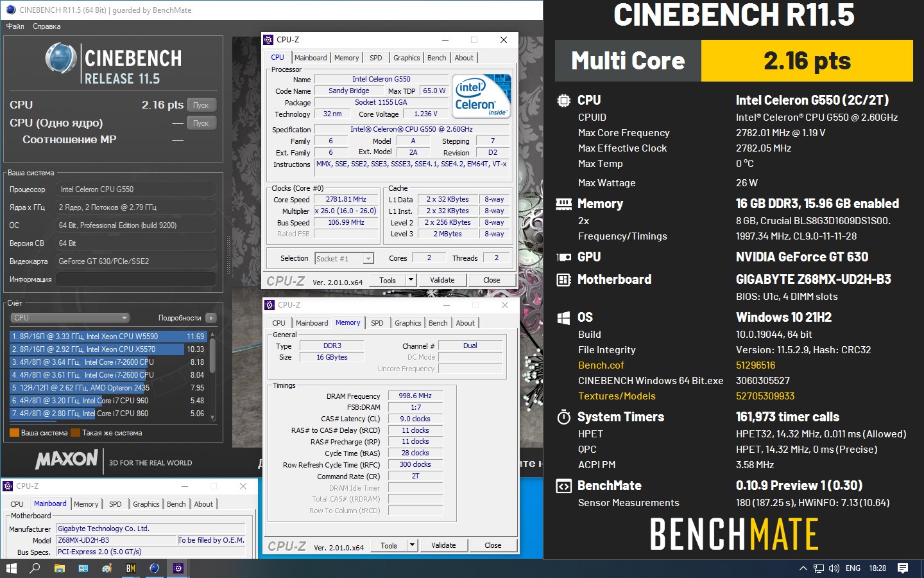
Task: Click the 18:28 taskbar clock
Action: (x=877, y=568)
